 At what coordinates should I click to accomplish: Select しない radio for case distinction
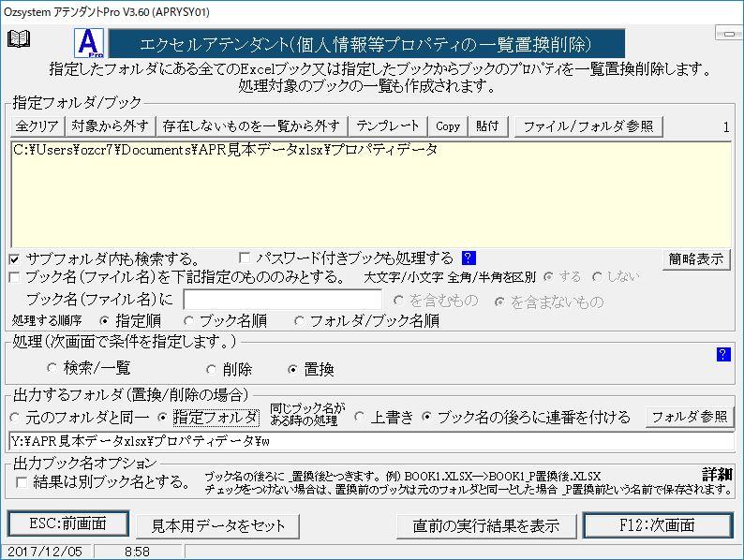point(598,276)
